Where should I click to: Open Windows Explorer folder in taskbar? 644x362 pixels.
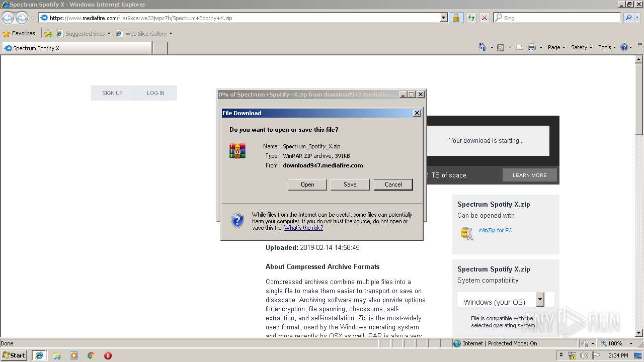click(x=57, y=355)
